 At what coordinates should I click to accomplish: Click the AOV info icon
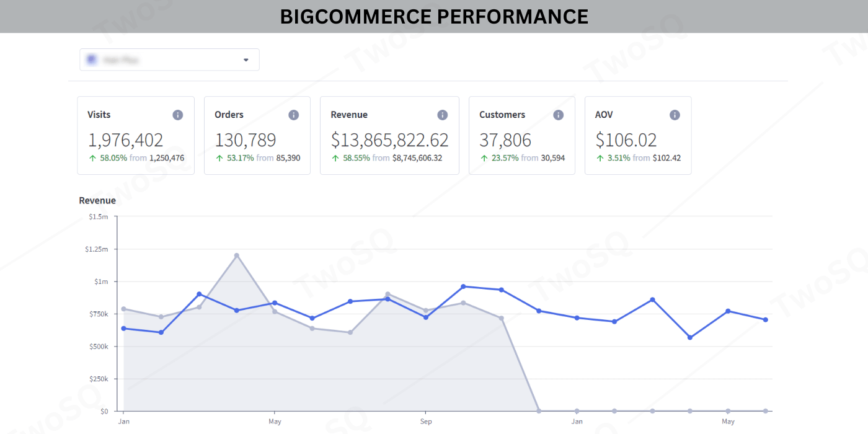pos(675,115)
